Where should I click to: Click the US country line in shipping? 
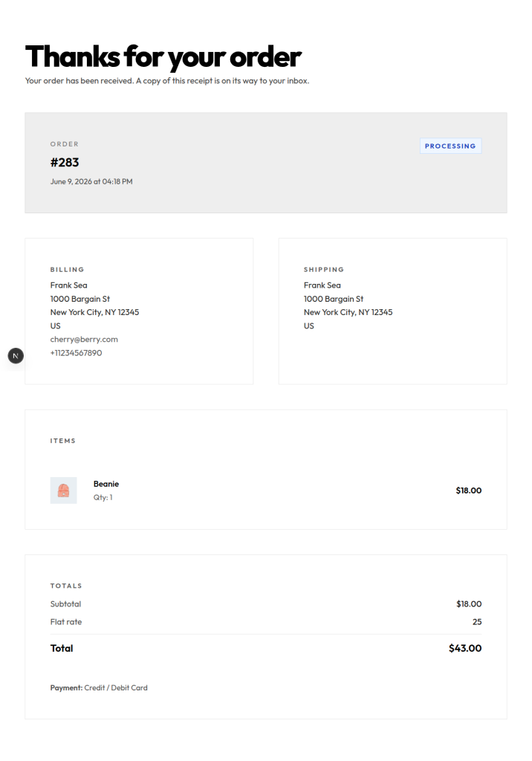tap(308, 326)
